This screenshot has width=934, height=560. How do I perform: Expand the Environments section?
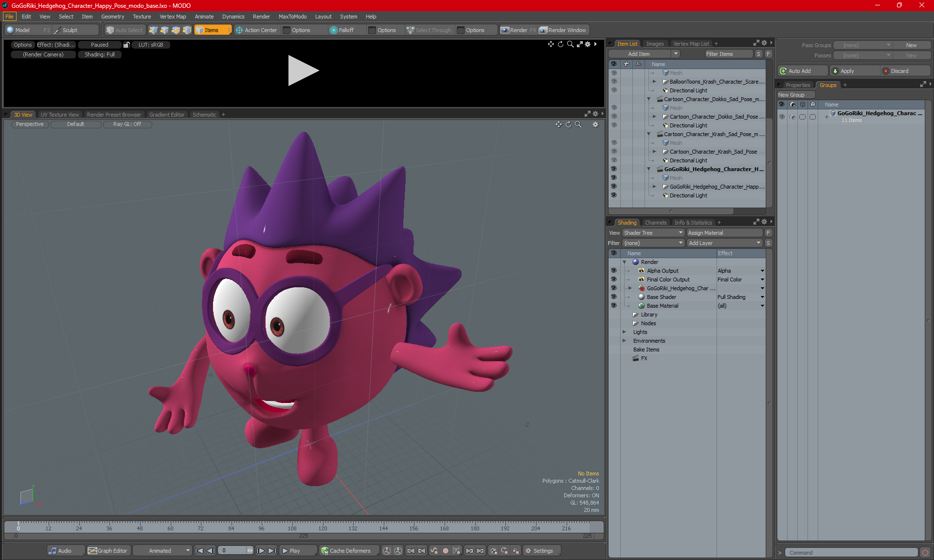624,341
